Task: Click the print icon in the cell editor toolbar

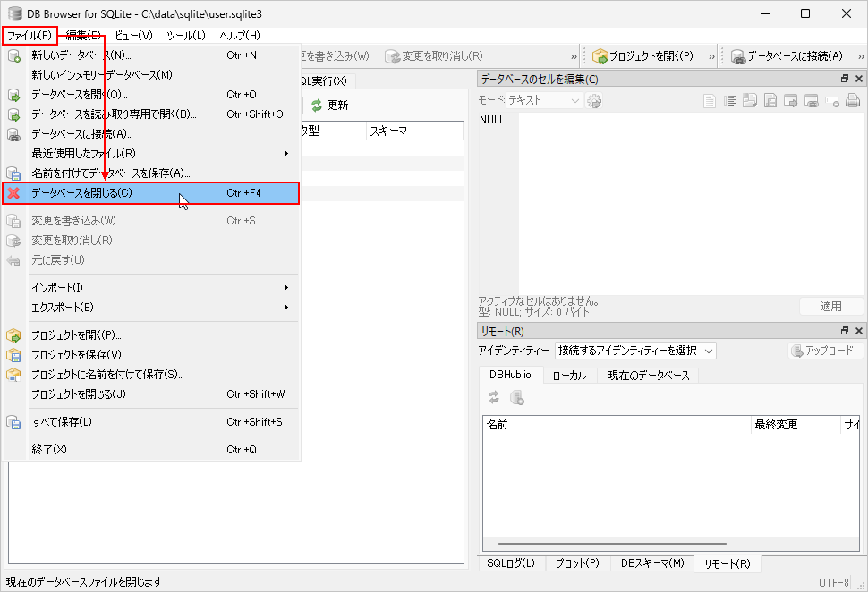Action: coord(853,101)
